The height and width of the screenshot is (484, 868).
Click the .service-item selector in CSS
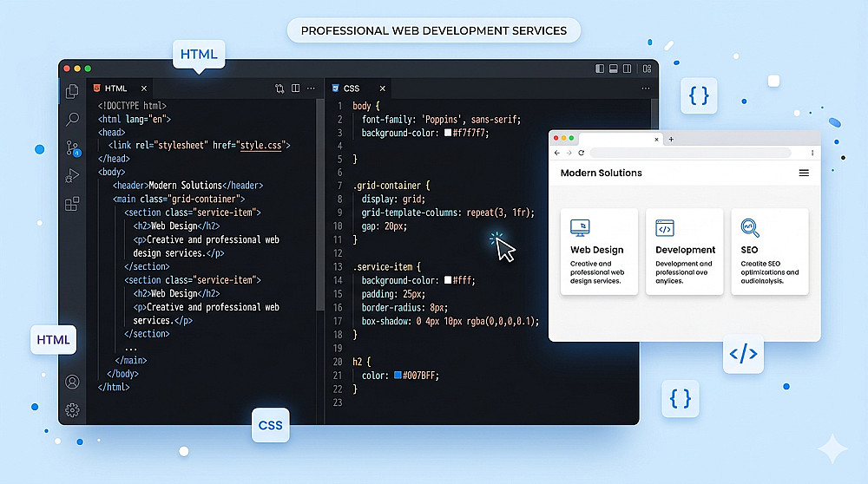pos(383,266)
